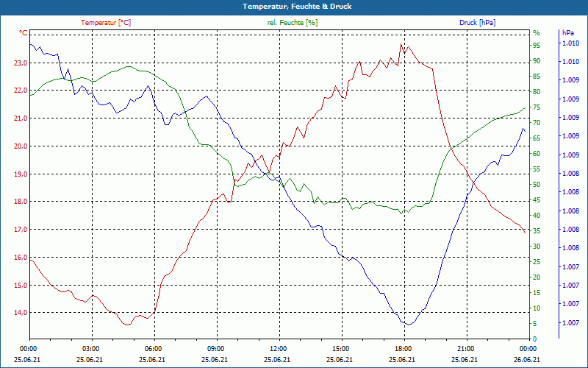Click the '75' humidity axis tick
This screenshot has height=368, width=588.
point(537,107)
